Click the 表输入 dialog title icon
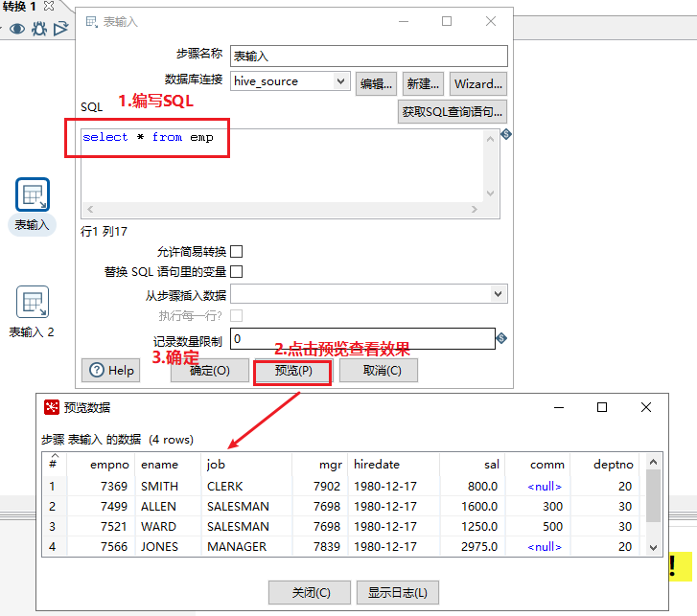Screen dimensions: 697x616 coord(92,21)
